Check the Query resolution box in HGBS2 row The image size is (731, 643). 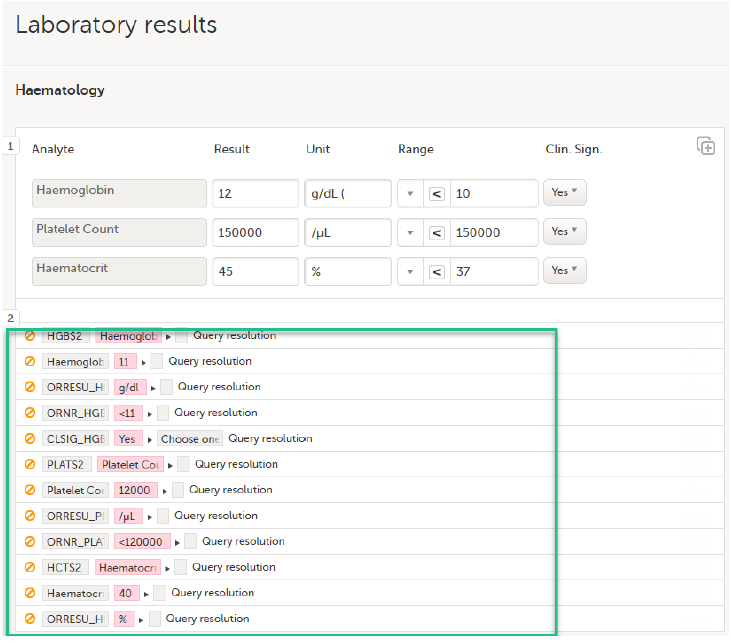coord(182,336)
